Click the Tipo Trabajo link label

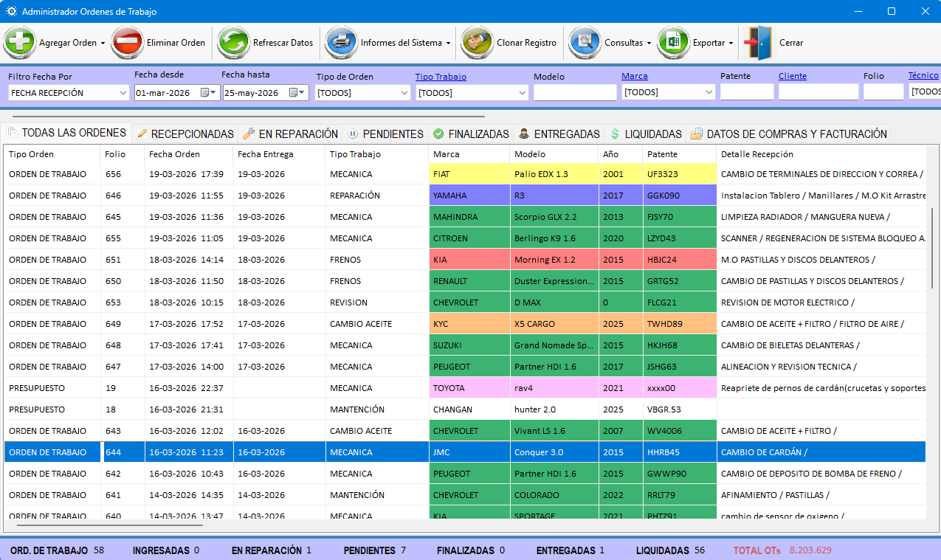pos(441,76)
